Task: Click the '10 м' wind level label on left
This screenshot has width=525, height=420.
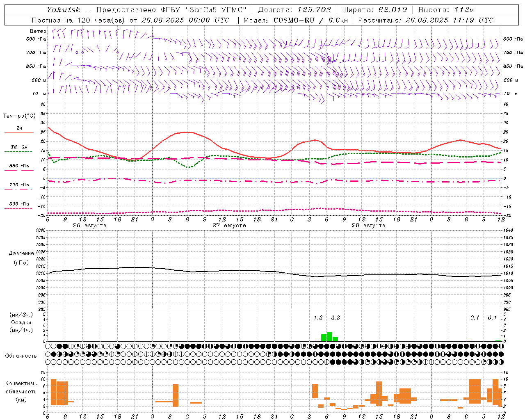Action: pyautogui.click(x=39, y=94)
